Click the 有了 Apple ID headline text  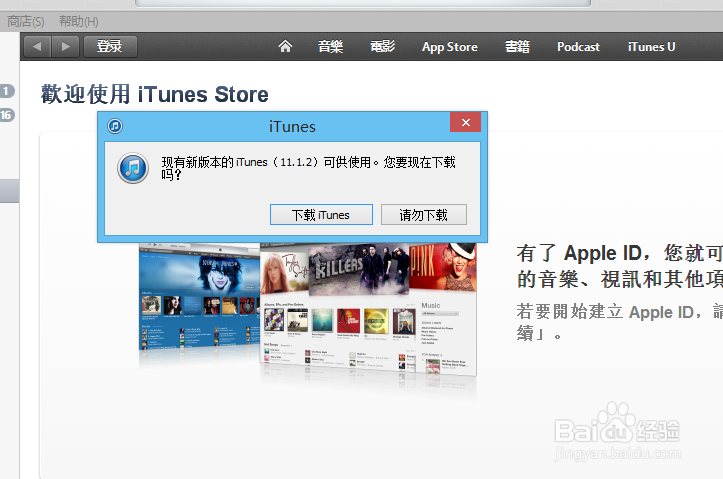pyautogui.click(x=619, y=266)
